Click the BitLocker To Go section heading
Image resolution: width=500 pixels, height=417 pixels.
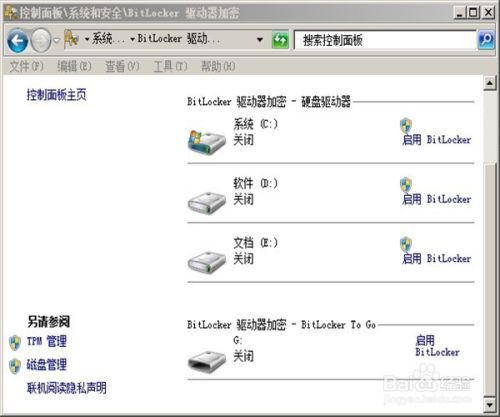[281, 325]
